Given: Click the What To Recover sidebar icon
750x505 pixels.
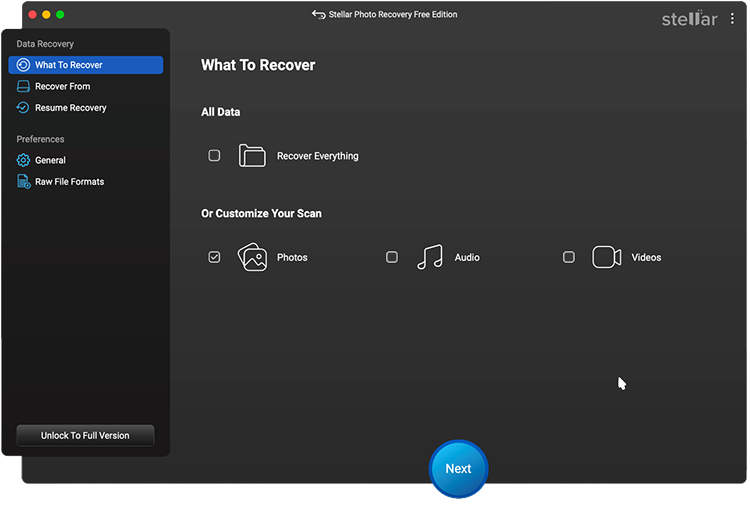Looking at the screenshot, I should point(23,65).
